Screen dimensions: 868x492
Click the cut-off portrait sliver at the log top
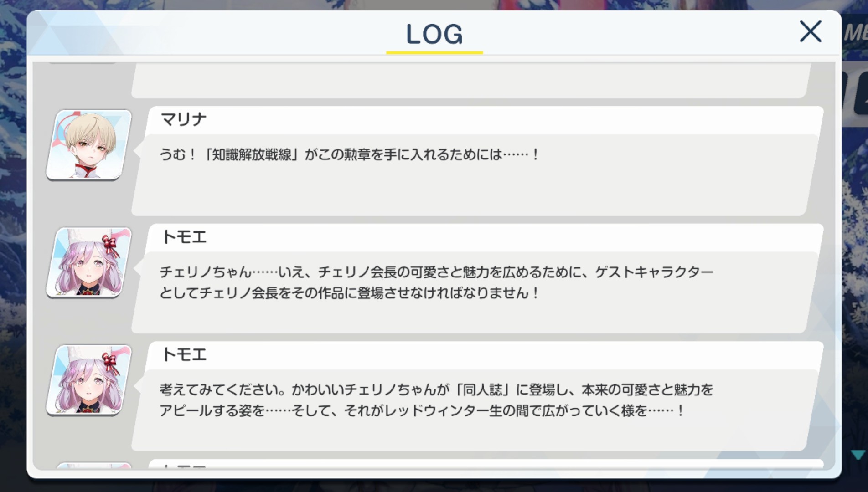tap(83, 62)
